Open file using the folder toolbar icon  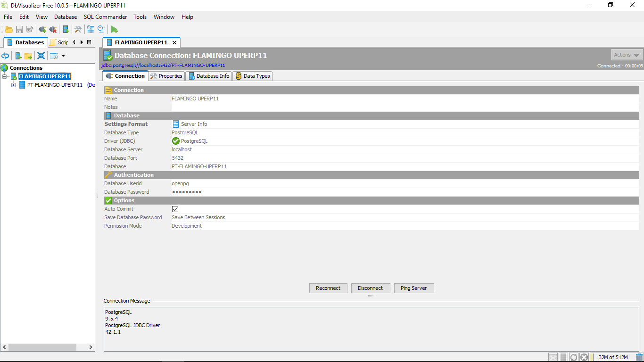[x=8, y=29]
